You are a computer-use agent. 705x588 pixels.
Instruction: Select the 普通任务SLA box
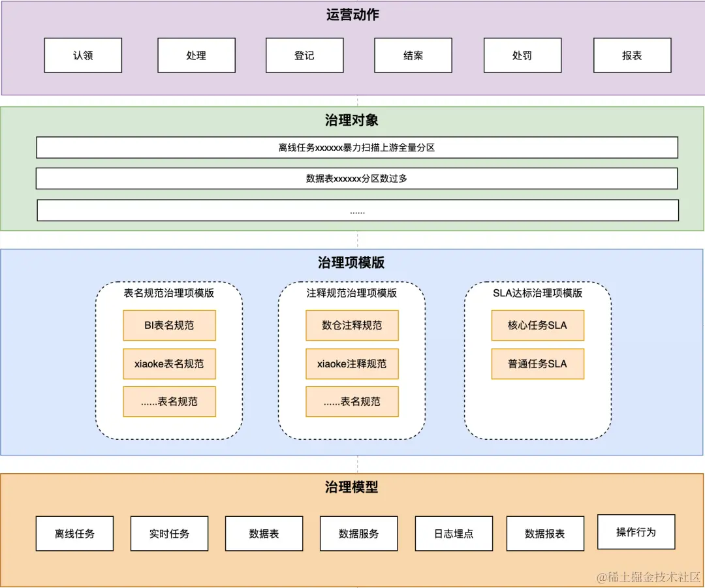(x=538, y=364)
